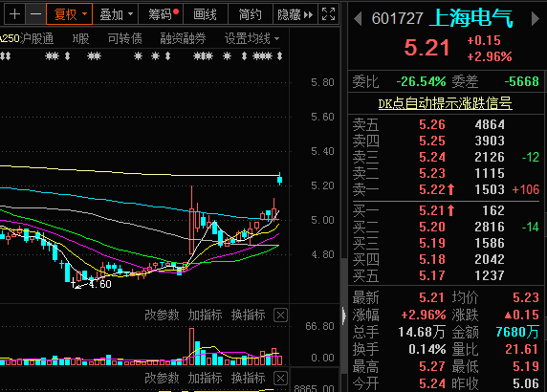Click the 总手 value 14.68万
This screenshot has height=392, width=547.
click(x=422, y=332)
